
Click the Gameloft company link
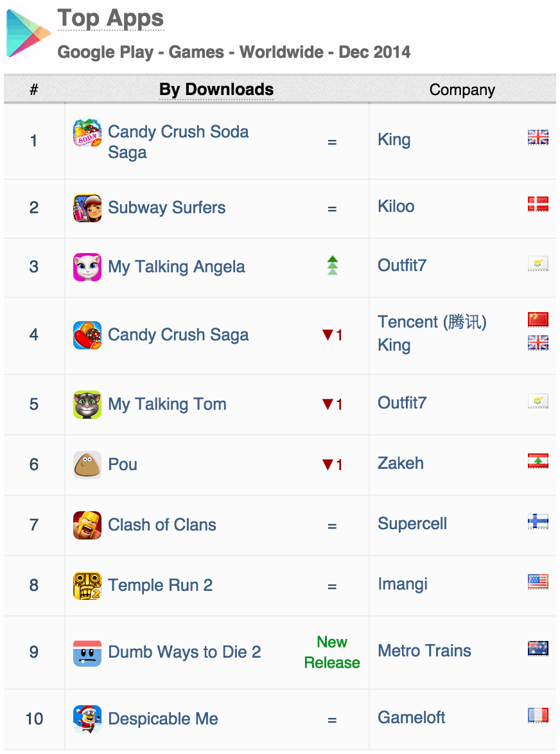pyautogui.click(x=412, y=718)
